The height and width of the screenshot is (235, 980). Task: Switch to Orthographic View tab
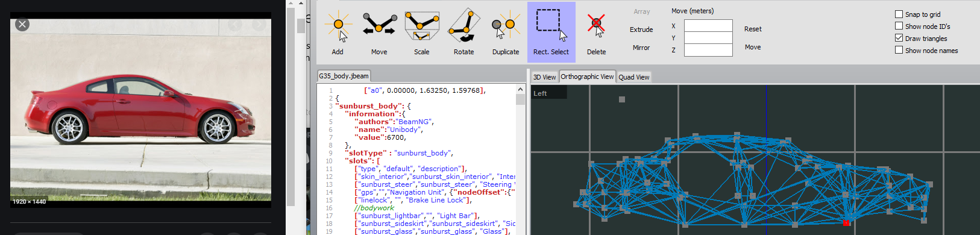click(587, 77)
